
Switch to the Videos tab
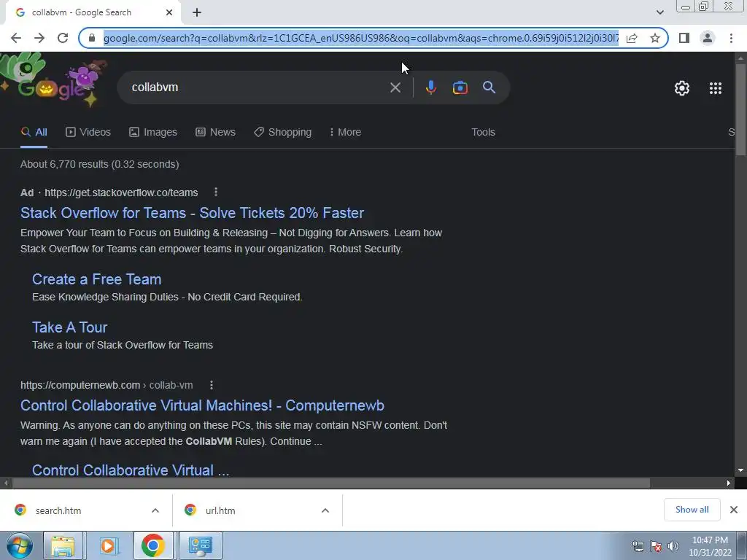88,133
